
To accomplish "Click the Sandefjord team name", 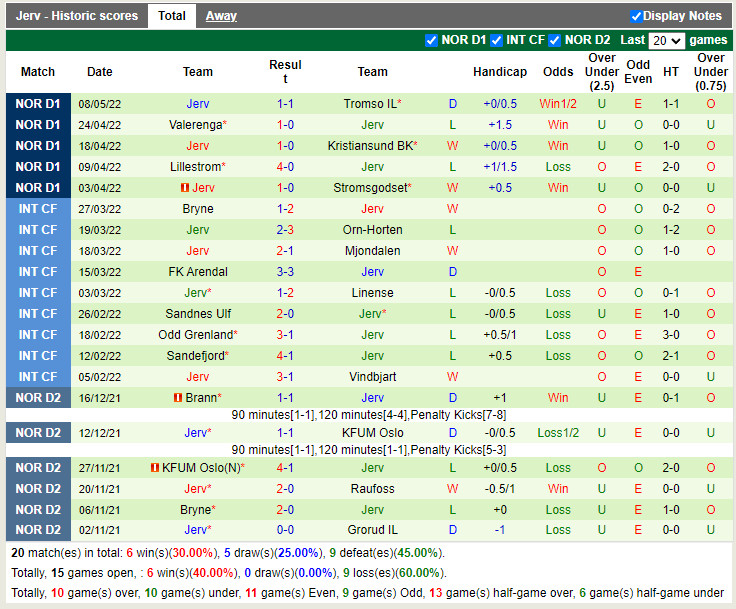I will (x=195, y=356).
